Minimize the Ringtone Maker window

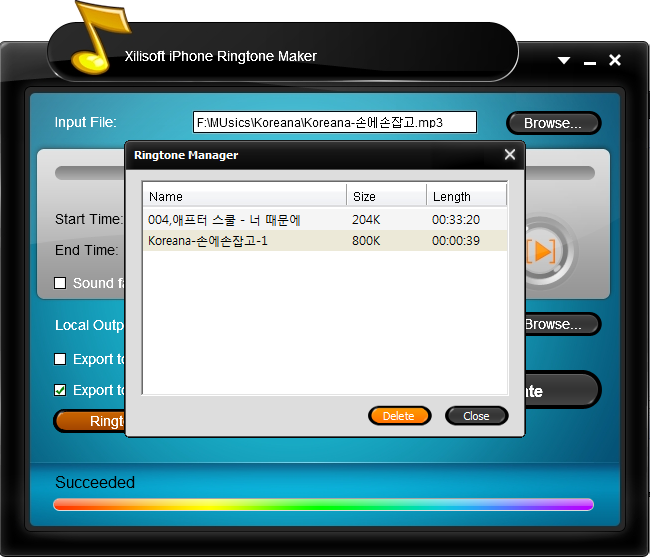pos(590,63)
